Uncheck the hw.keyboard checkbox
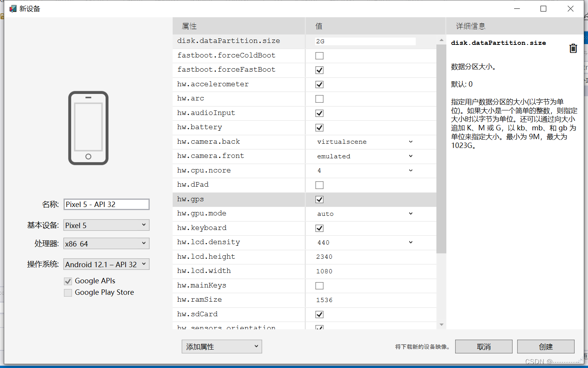This screenshot has height=368, width=588. 319,228
